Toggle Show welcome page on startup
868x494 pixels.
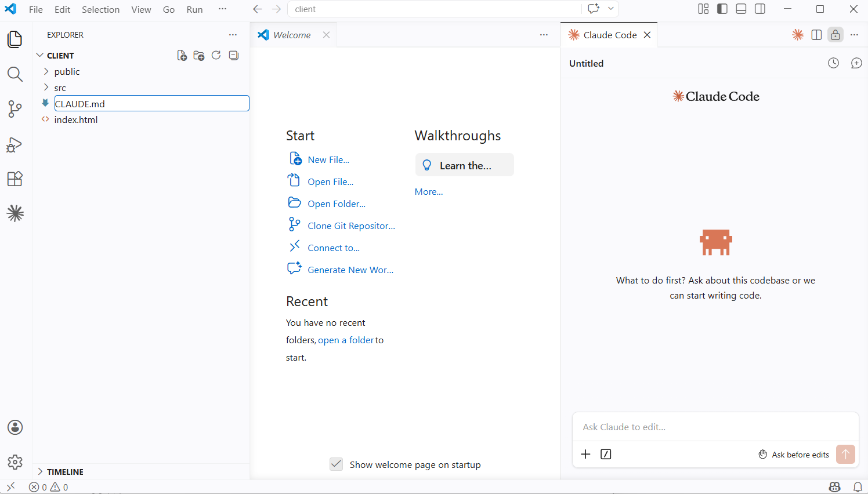(x=336, y=464)
